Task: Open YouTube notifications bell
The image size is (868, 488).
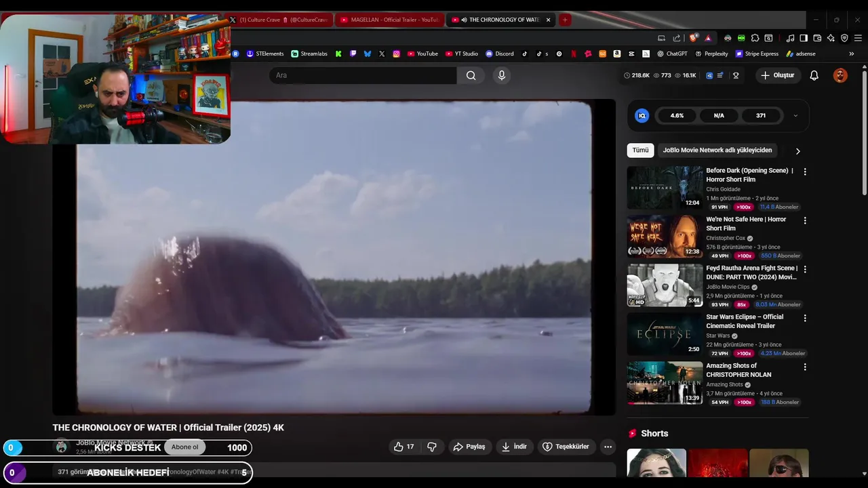Action: coord(814,75)
